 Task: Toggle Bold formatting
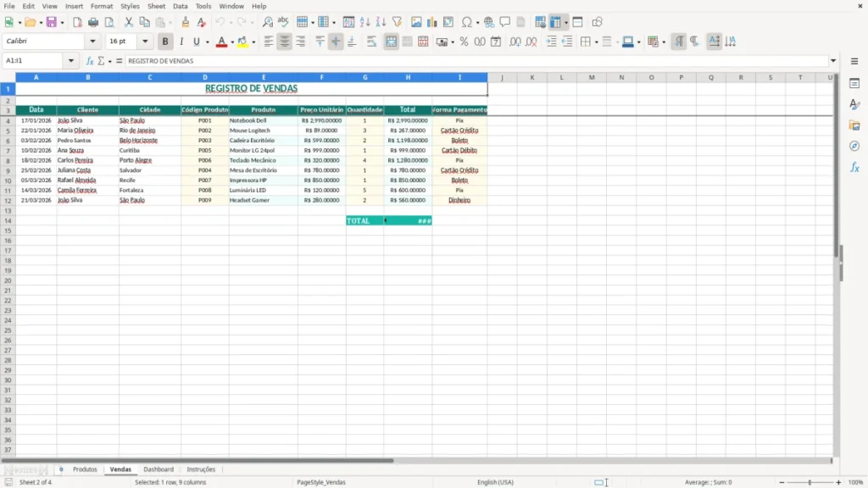point(165,42)
